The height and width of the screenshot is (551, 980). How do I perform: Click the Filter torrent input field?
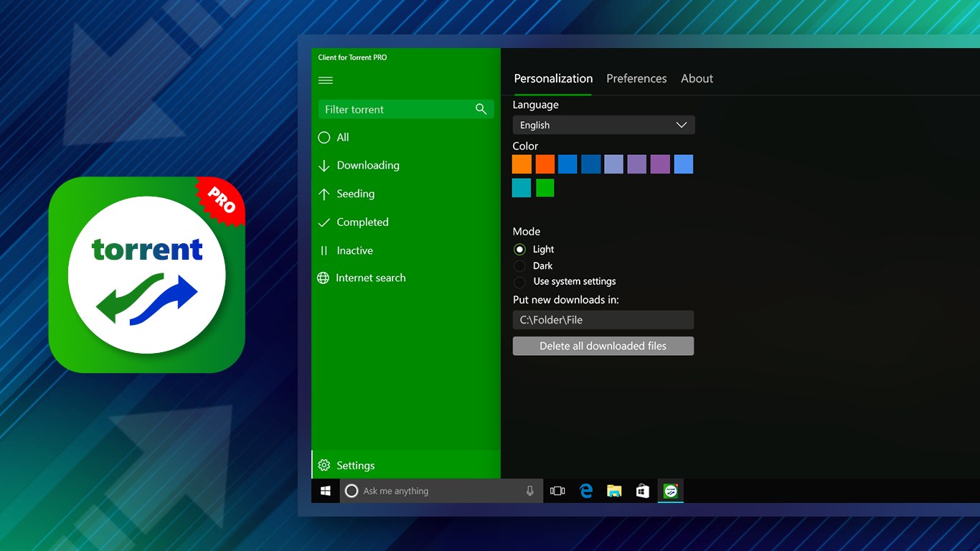pyautogui.click(x=406, y=109)
